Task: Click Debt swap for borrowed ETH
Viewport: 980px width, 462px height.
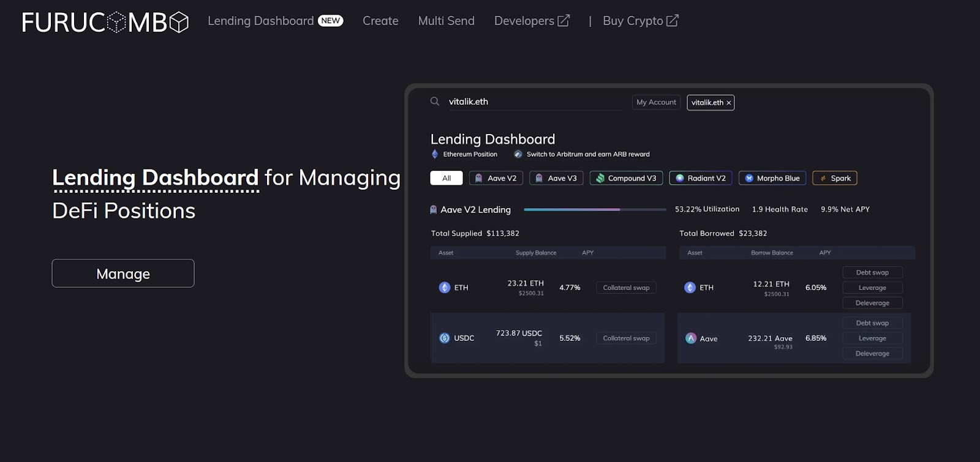Action: [872, 272]
